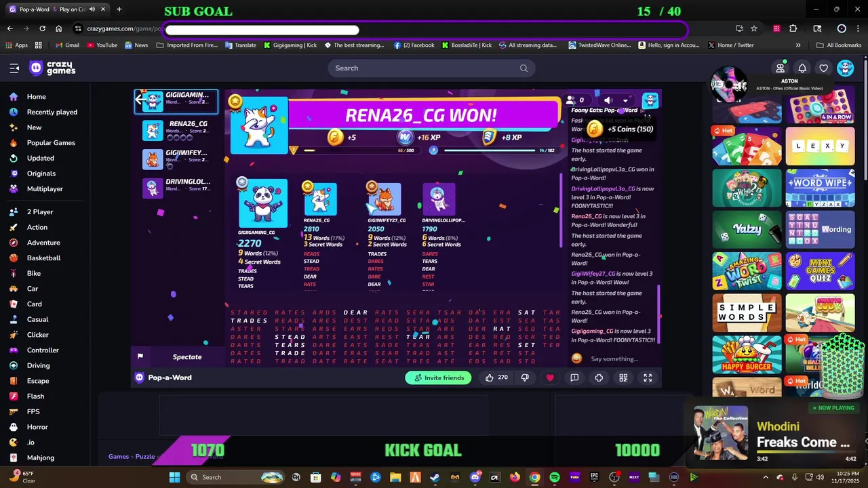Open All Bookmarks folder

point(839,45)
